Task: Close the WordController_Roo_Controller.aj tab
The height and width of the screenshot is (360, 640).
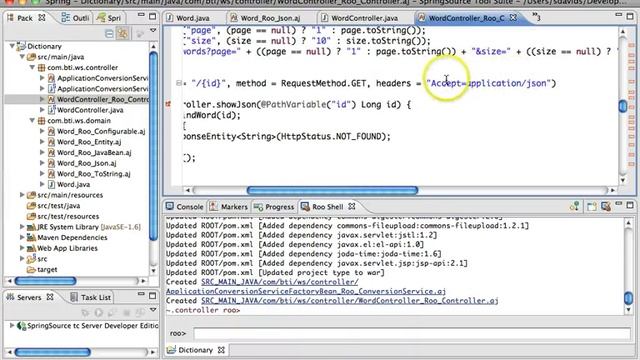Action: [513, 18]
